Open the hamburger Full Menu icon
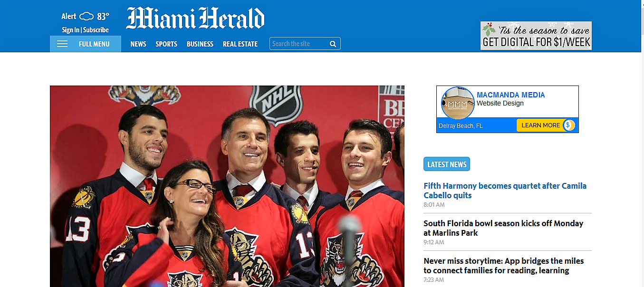This screenshot has width=644, height=287. pyautogui.click(x=62, y=44)
